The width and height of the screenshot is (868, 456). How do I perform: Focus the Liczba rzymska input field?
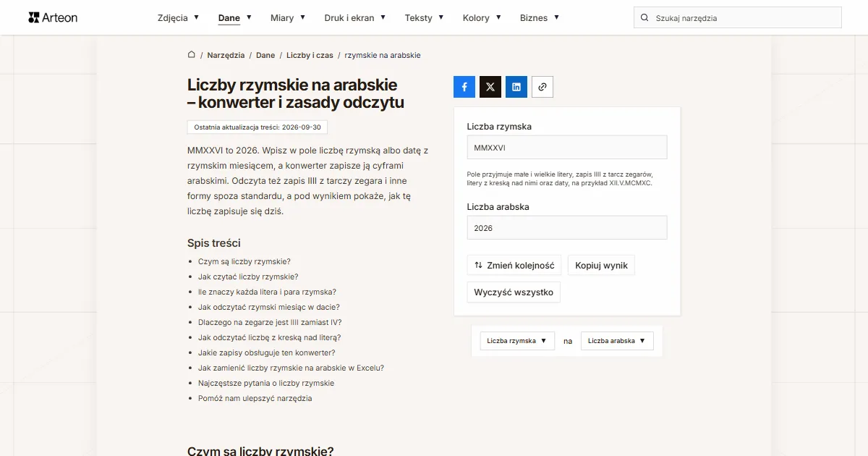click(567, 147)
